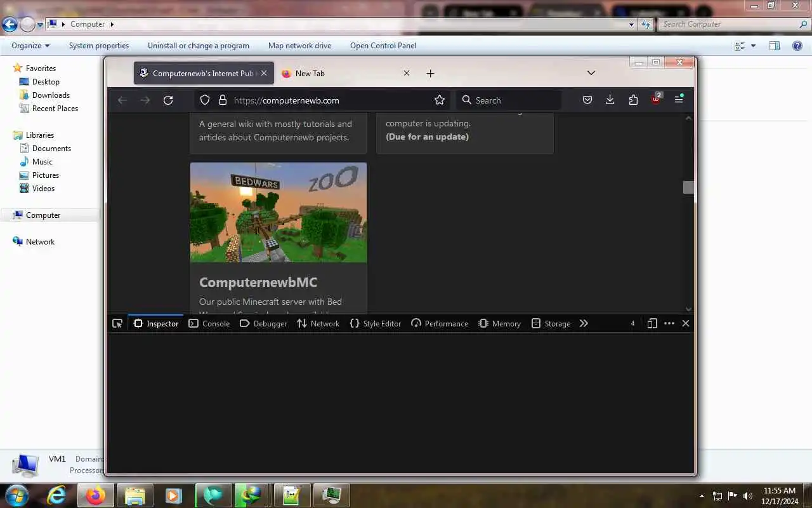The width and height of the screenshot is (812, 508).
Task: Select the Computernewb's Internet Pub tab
Action: pos(204,74)
